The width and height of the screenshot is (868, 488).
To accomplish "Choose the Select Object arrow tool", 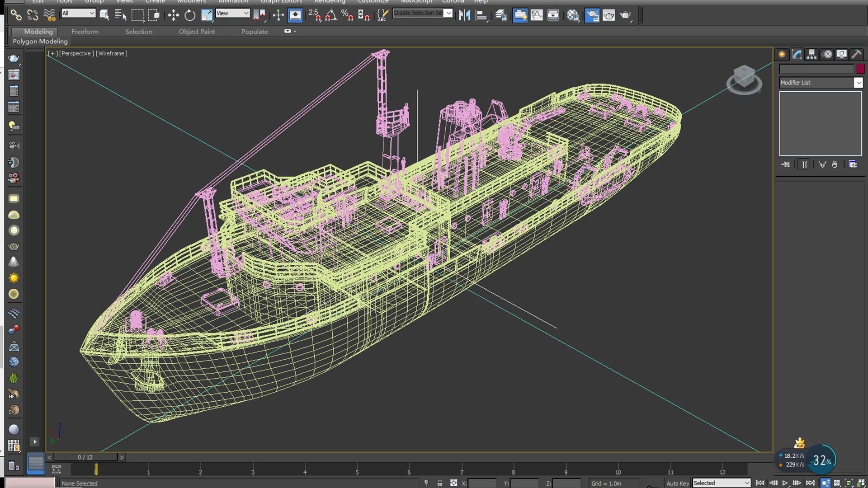I will (104, 15).
